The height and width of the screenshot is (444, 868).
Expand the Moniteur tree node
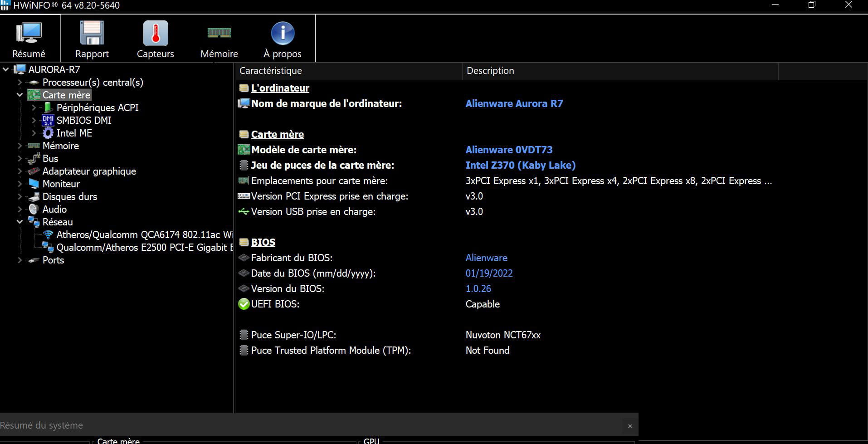point(20,184)
